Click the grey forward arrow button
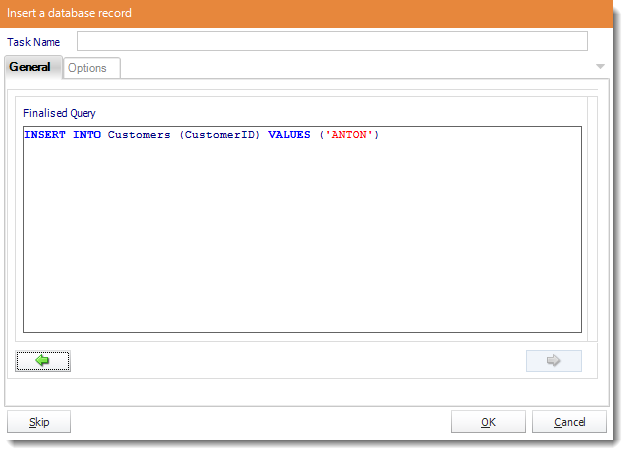The height and width of the screenshot is (455, 628). pyautogui.click(x=554, y=361)
